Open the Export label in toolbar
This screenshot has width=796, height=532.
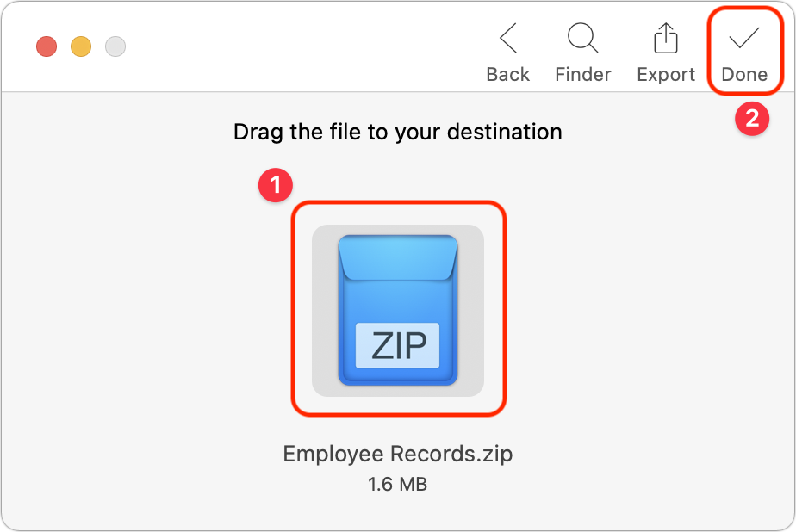click(666, 75)
